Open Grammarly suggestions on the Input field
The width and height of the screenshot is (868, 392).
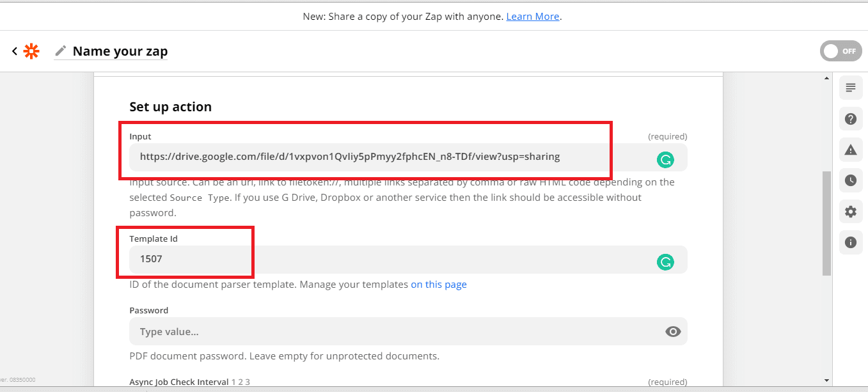point(666,160)
